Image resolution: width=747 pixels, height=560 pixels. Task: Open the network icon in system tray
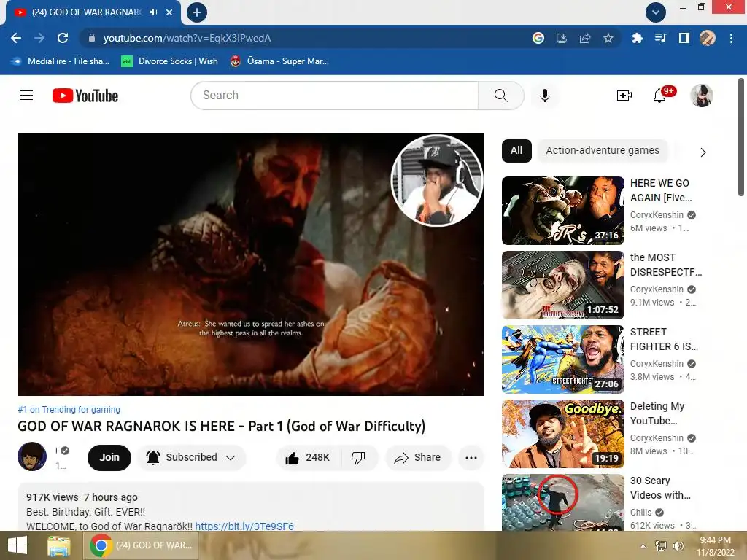pyautogui.click(x=661, y=546)
